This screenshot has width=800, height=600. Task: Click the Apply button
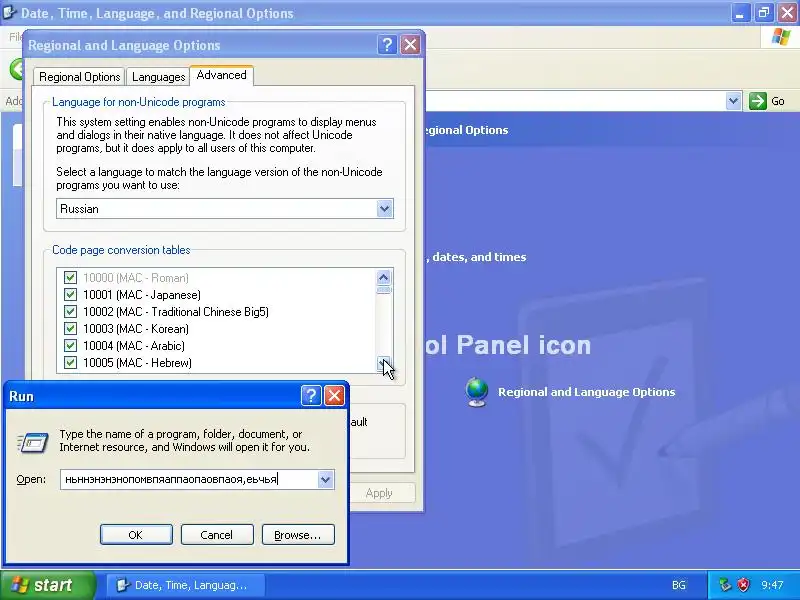[379, 493]
